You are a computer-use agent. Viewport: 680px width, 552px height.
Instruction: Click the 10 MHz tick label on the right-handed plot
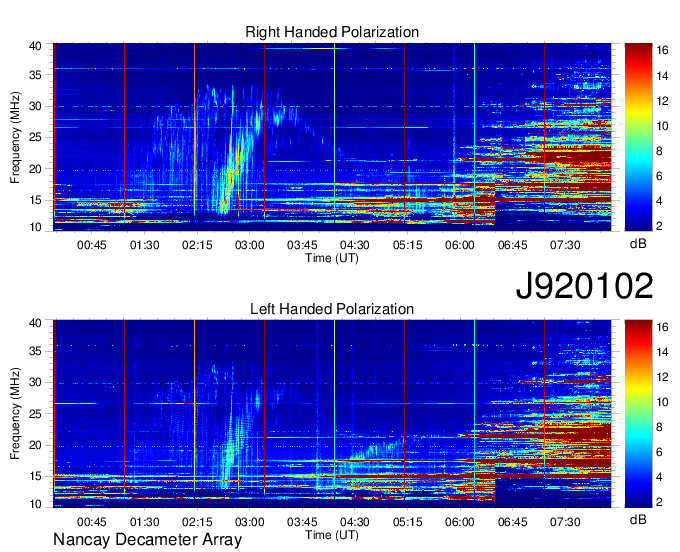coord(35,228)
